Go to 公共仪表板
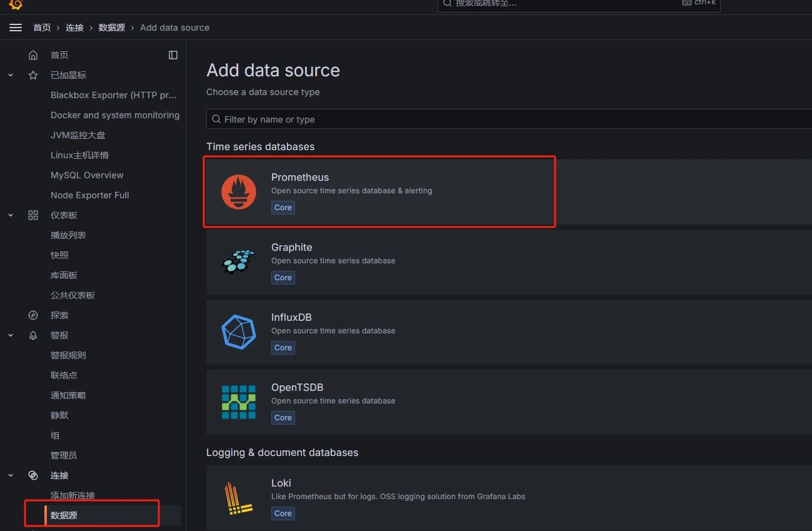The height and width of the screenshot is (531, 812). point(73,295)
